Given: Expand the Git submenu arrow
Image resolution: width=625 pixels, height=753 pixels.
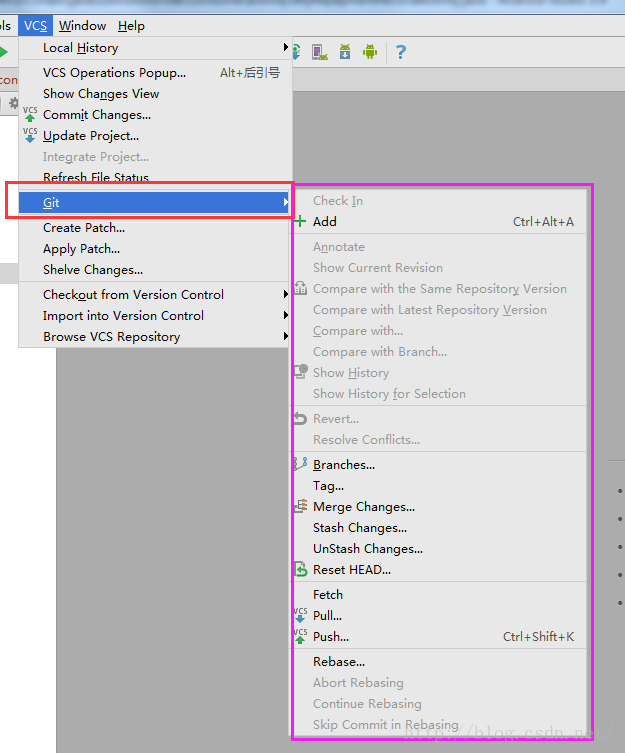Looking at the screenshot, I should click(x=285, y=202).
